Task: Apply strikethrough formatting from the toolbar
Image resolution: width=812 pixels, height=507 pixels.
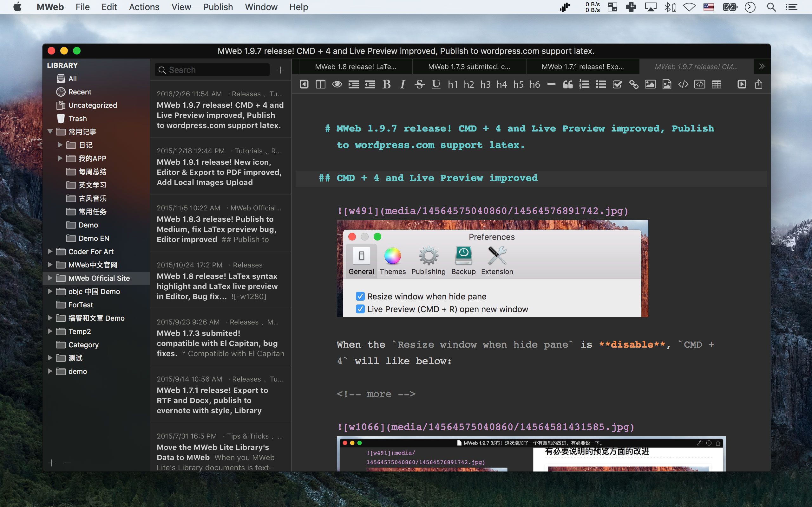Action: (x=419, y=84)
